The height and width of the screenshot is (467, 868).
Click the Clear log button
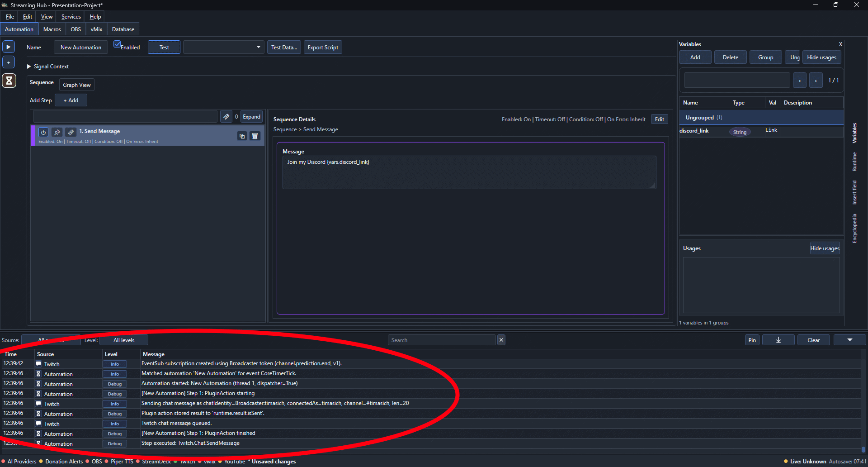click(814, 340)
